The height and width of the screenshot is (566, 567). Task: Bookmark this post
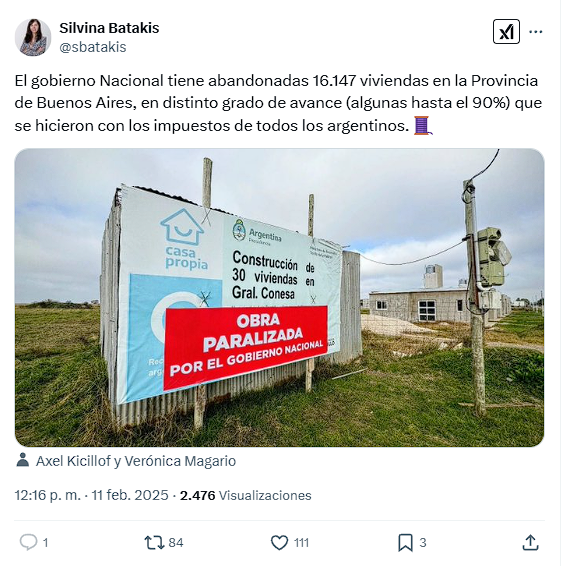click(405, 542)
